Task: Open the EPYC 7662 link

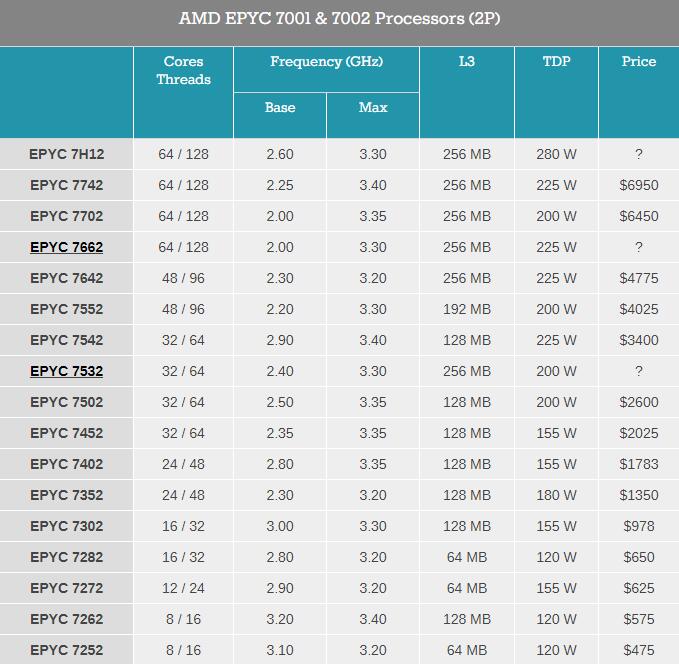Action: tap(66, 247)
